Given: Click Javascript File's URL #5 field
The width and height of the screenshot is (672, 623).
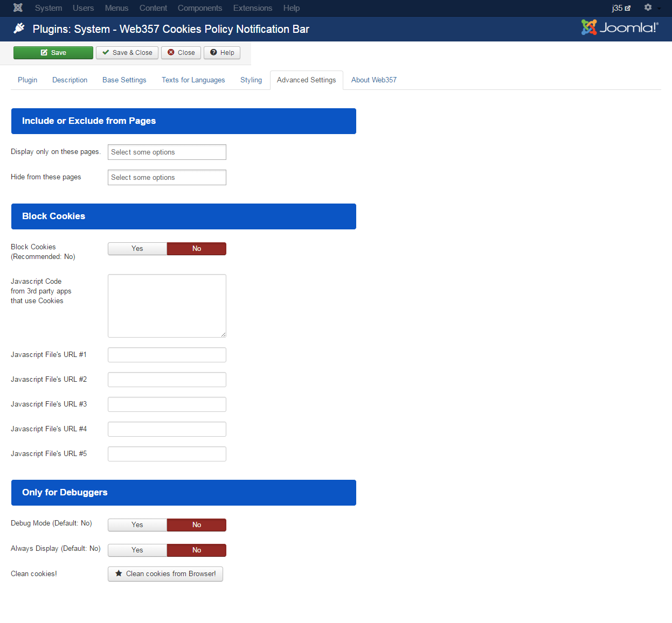Looking at the screenshot, I should pos(167,454).
